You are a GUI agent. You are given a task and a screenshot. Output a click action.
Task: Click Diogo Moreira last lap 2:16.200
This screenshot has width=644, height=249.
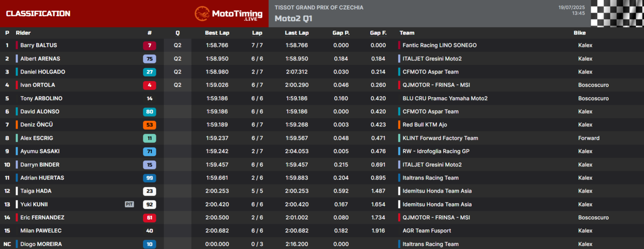(x=297, y=244)
